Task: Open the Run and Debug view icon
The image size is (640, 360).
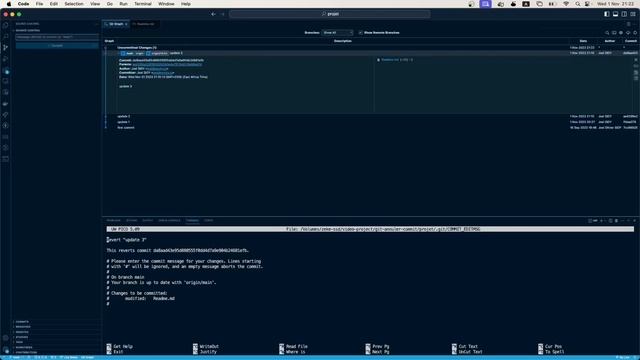Action: pos(5,59)
